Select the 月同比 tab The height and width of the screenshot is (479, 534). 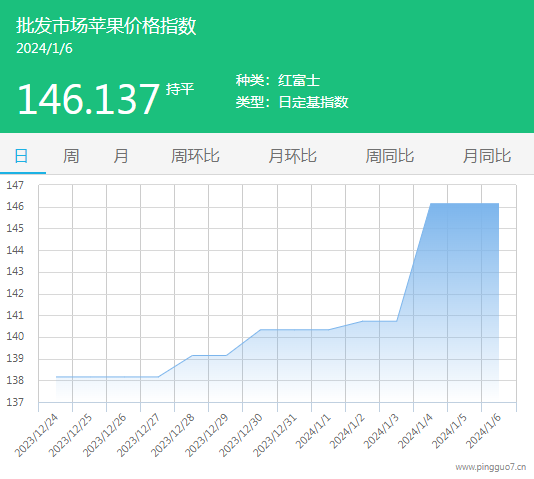click(x=487, y=156)
